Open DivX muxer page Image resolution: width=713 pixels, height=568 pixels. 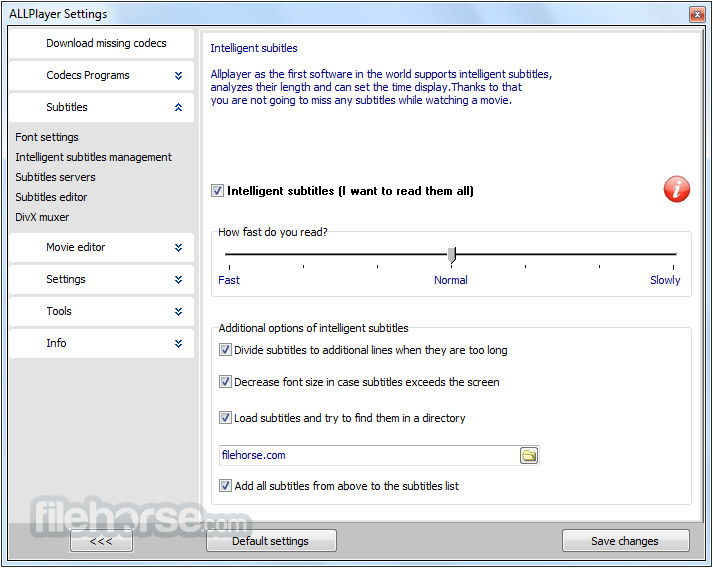[42, 217]
